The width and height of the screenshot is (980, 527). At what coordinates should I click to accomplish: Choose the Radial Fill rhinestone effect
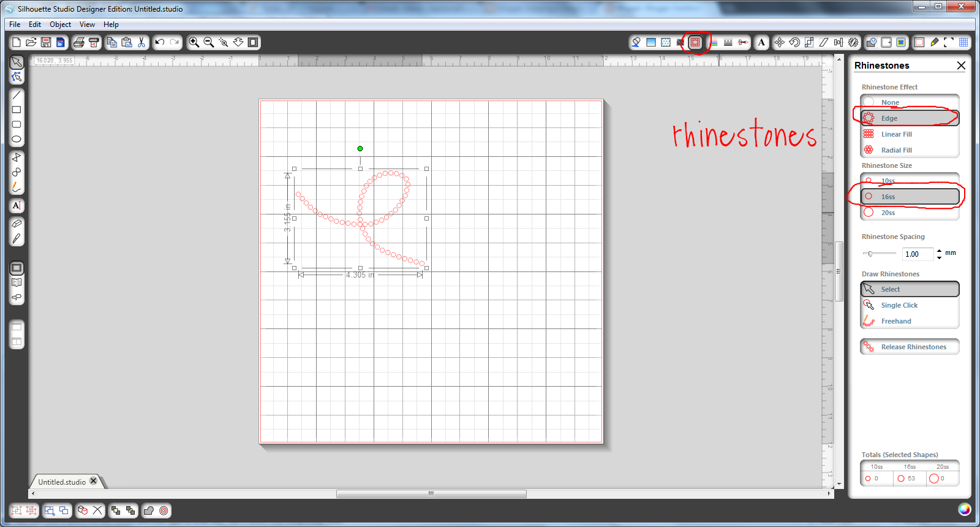pyautogui.click(x=910, y=150)
